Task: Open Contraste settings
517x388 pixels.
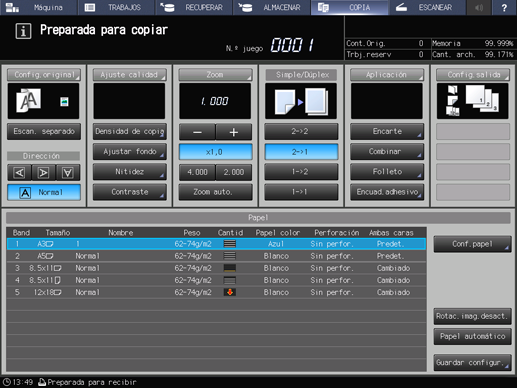Action: tap(129, 192)
